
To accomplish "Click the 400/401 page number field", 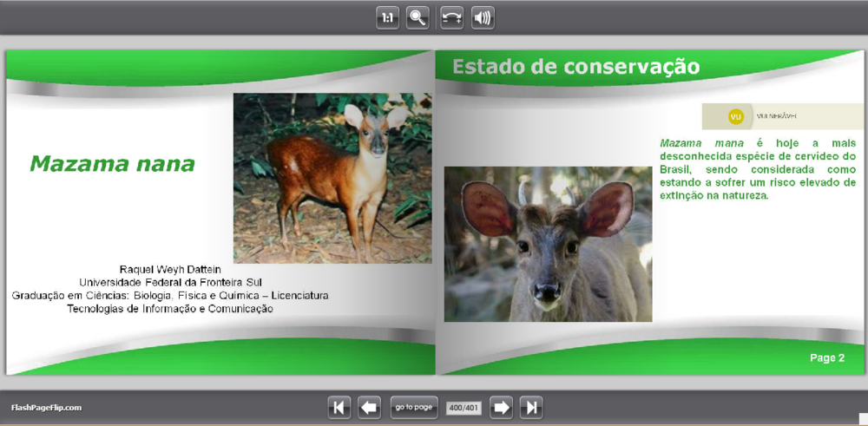I will 464,407.
